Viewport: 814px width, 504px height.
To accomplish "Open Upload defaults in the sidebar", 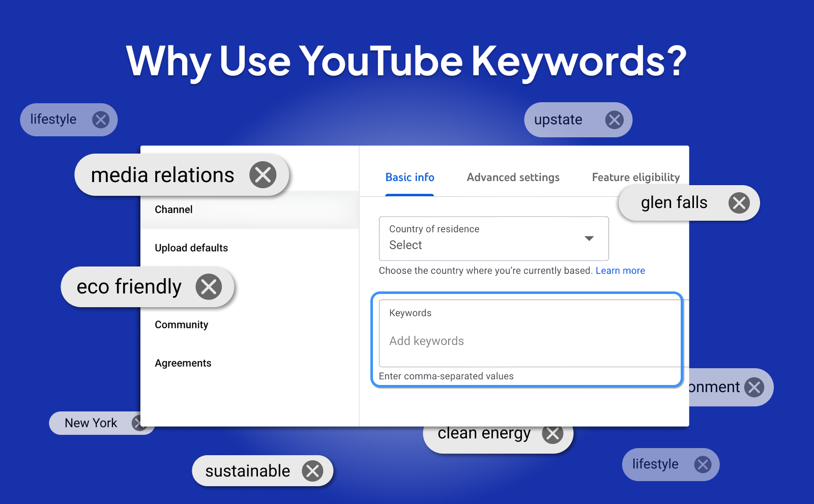I will [x=191, y=248].
